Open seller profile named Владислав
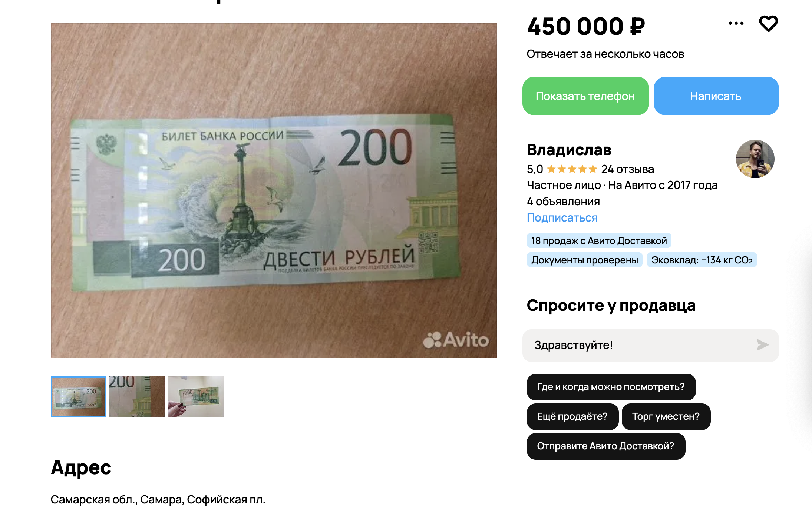This screenshot has height=506, width=812. [569, 150]
